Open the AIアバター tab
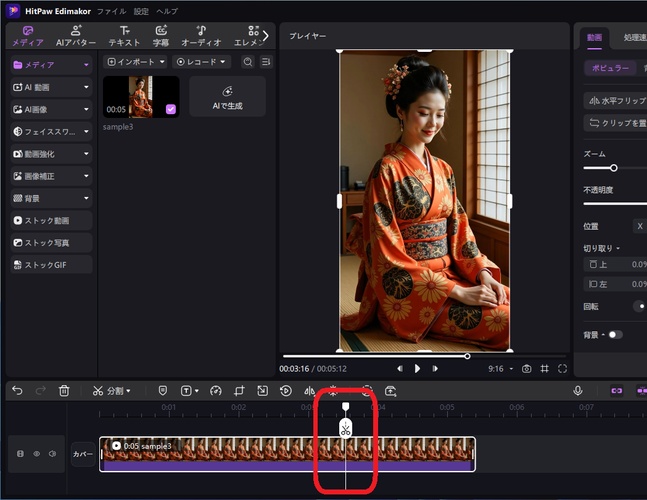This screenshot has height=500, width=647. point(76,36)
